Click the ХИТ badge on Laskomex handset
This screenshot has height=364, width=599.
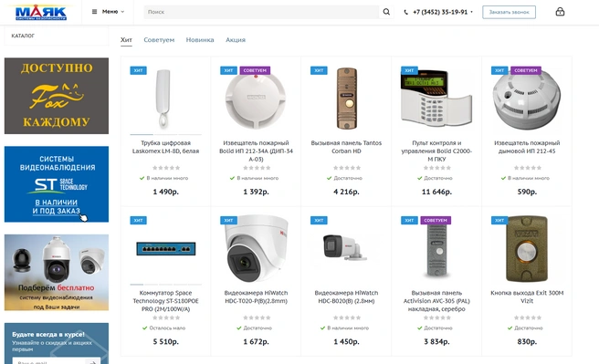point(138,70)
